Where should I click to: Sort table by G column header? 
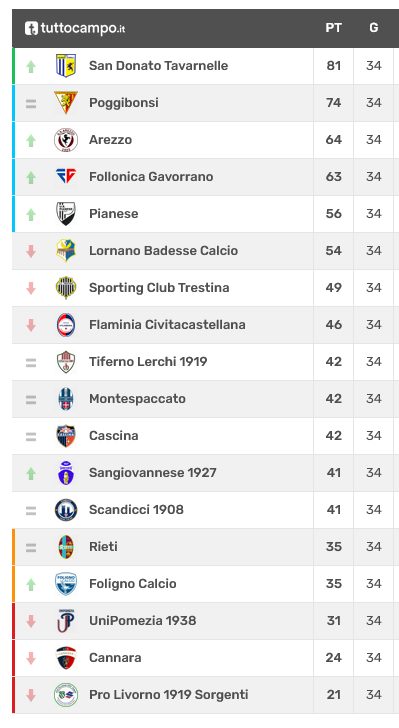coord(373,28)
